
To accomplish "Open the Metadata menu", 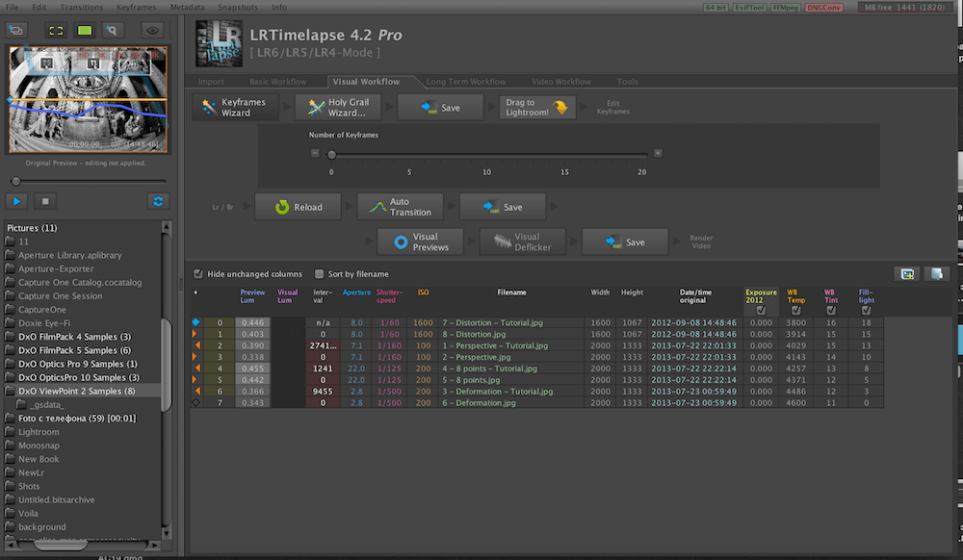I will point(188,8).
